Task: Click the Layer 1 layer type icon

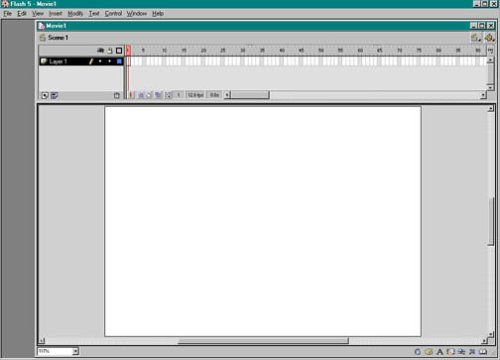Action: coord(43,61)
